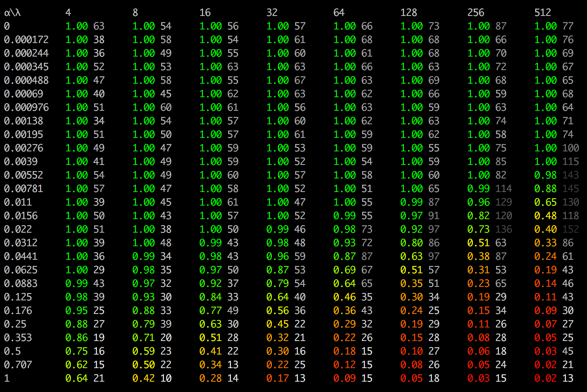Click the value 0.28 in row 1
This screenshot has height=392, width=587.
211,378
